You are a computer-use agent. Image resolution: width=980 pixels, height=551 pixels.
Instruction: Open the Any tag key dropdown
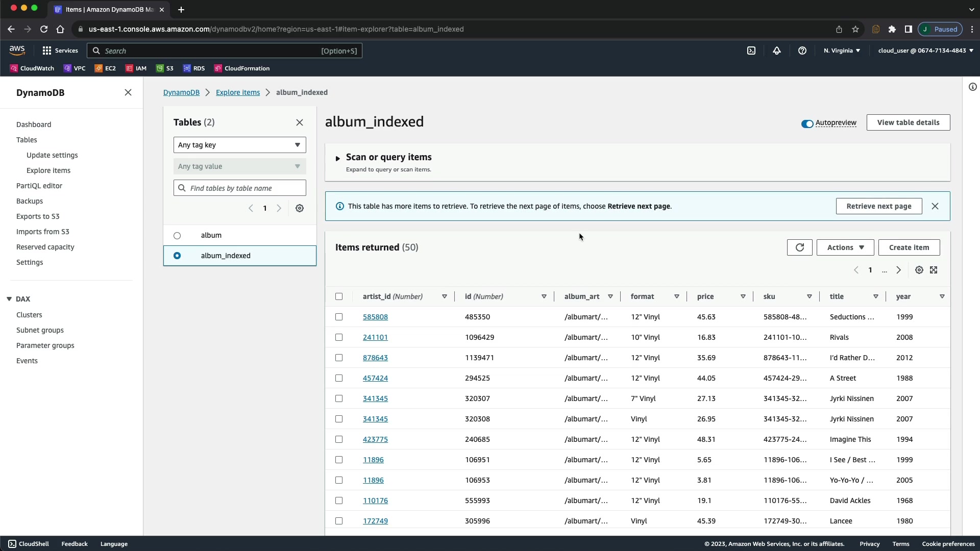tap(239, 145)
